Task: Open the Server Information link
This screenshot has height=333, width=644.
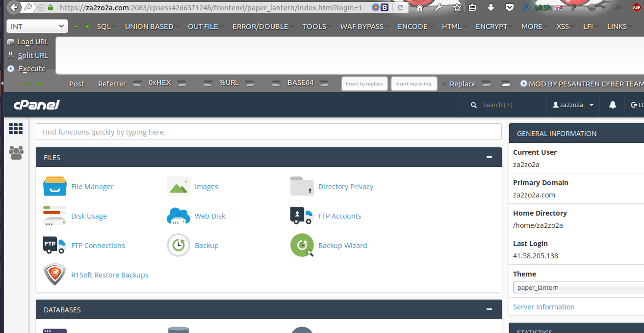Action: [x=543, y=306]
